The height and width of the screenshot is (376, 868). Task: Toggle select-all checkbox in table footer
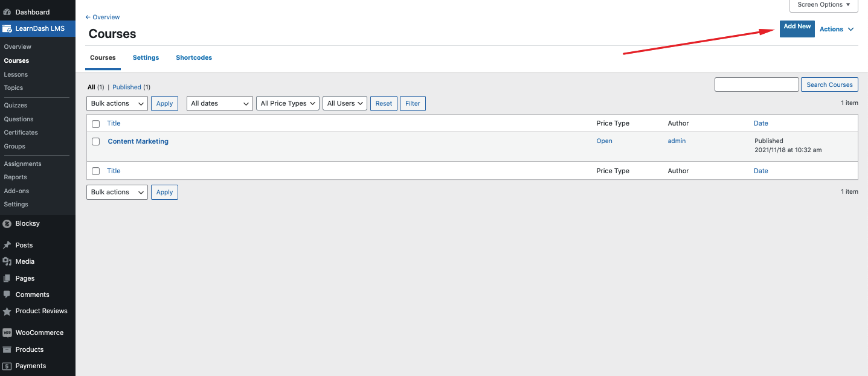[95, 171]
